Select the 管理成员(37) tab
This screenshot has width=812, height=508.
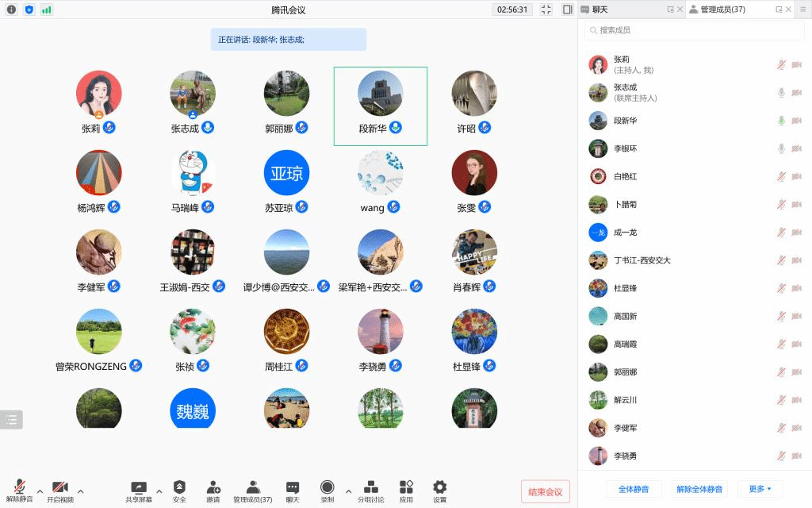coord(722,10)
